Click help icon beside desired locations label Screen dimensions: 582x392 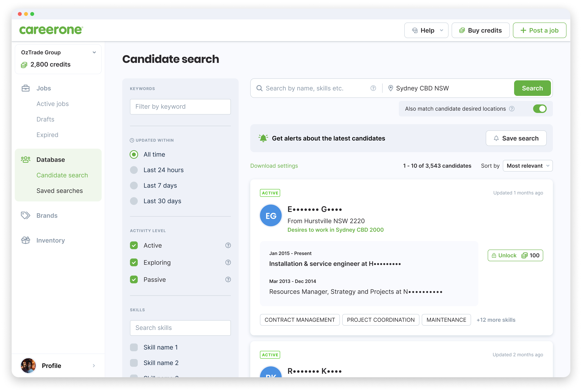point(512,109)
